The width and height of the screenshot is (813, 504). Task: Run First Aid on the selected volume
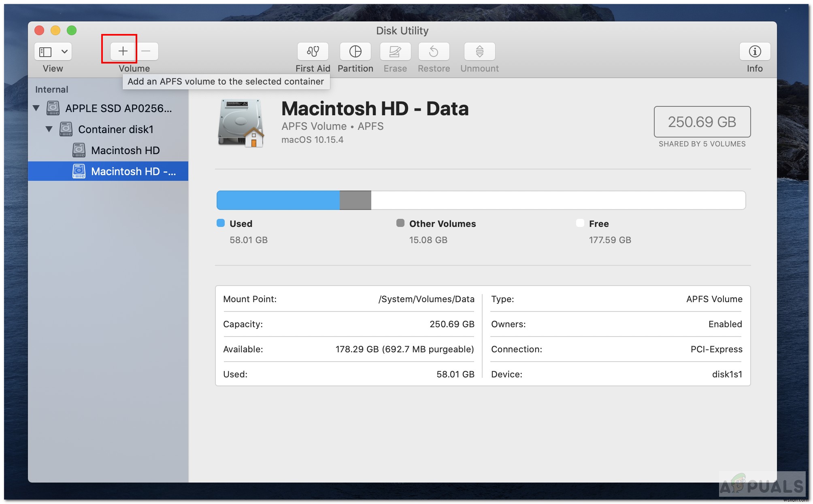[313, 51]
